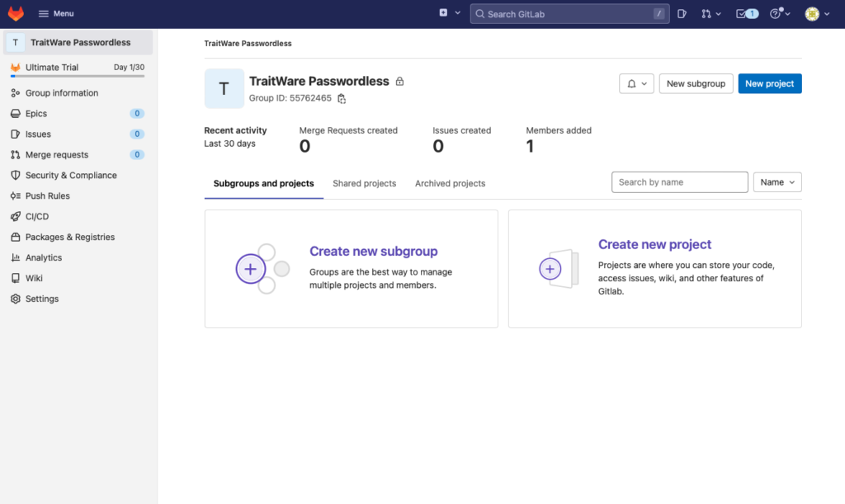845x504 pixels.
Task: Focus the Search GitLab field
Action: pos(569,14)
